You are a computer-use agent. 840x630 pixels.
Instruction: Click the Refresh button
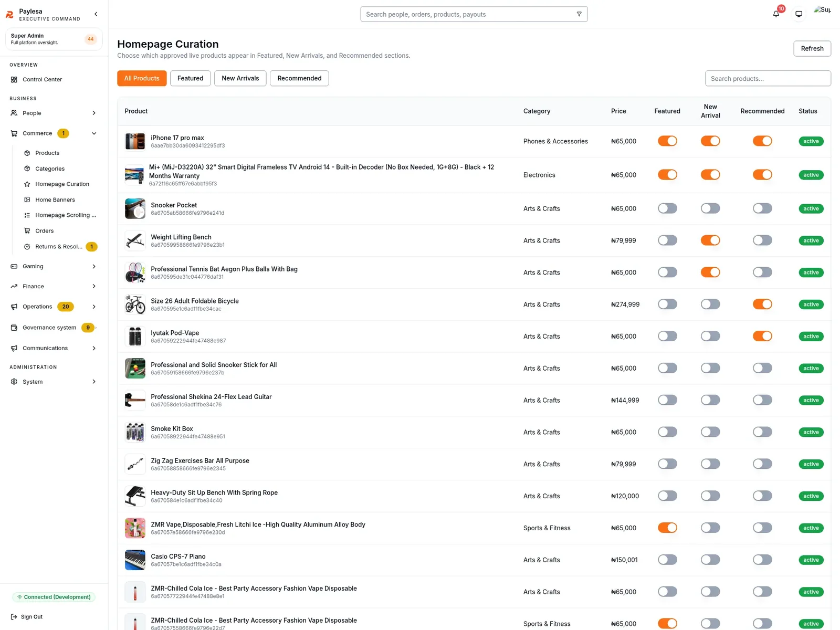click(x=812, y=48)
